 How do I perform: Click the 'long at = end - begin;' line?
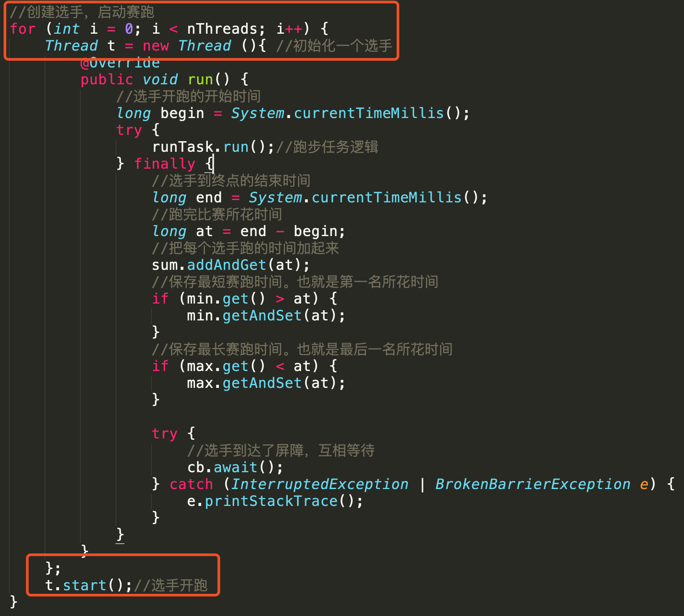[248, 231]
